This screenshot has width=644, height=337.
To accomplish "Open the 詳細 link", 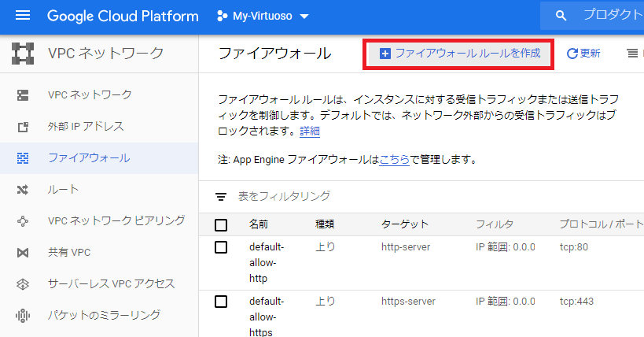I will (x=310, y=131).
